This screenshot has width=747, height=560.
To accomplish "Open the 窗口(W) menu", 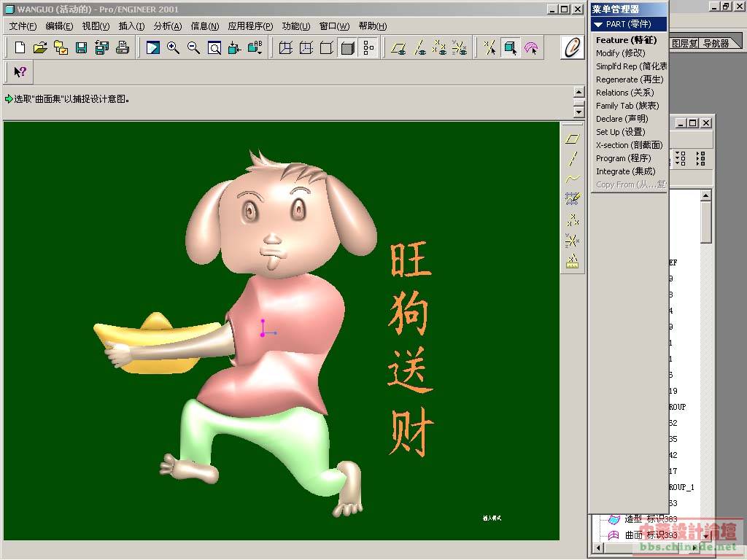I will 334,26.
